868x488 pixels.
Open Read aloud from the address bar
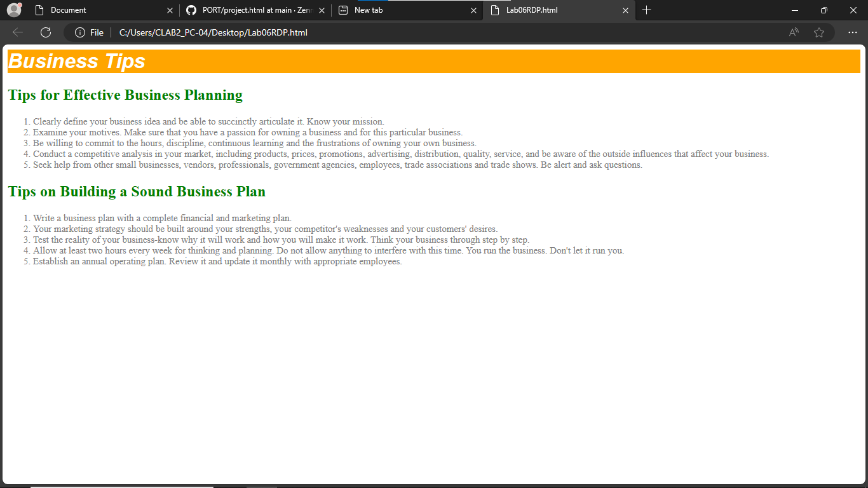[794, 32]
